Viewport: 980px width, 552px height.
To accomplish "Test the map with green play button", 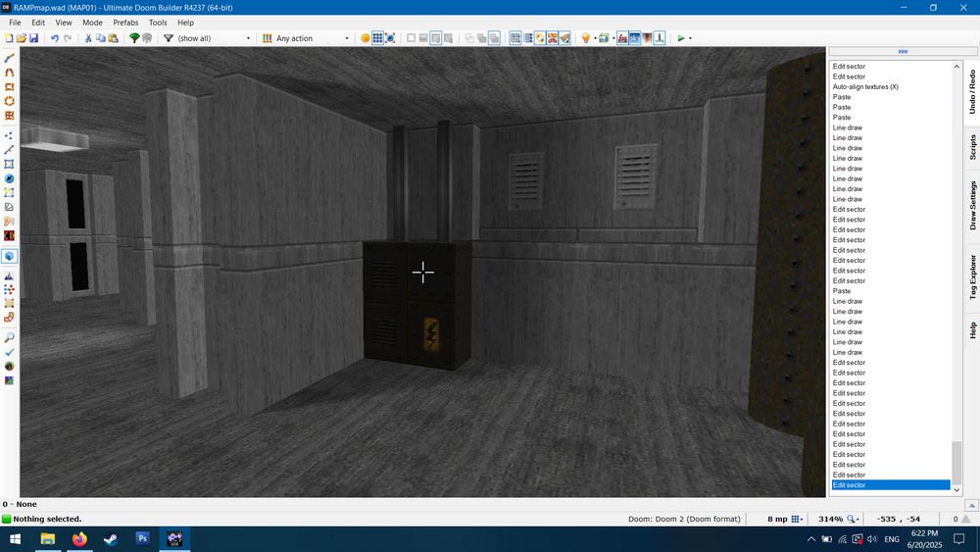I will pos(681,38).
